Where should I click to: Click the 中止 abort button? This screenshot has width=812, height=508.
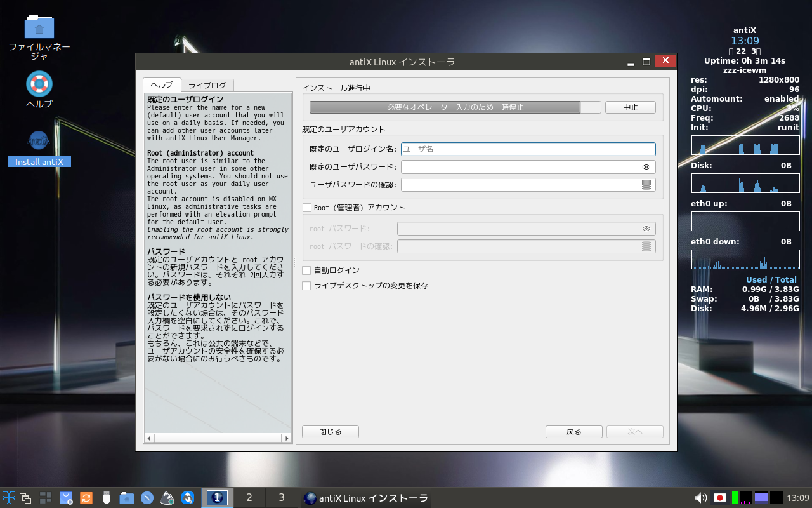tap(631, 107)
